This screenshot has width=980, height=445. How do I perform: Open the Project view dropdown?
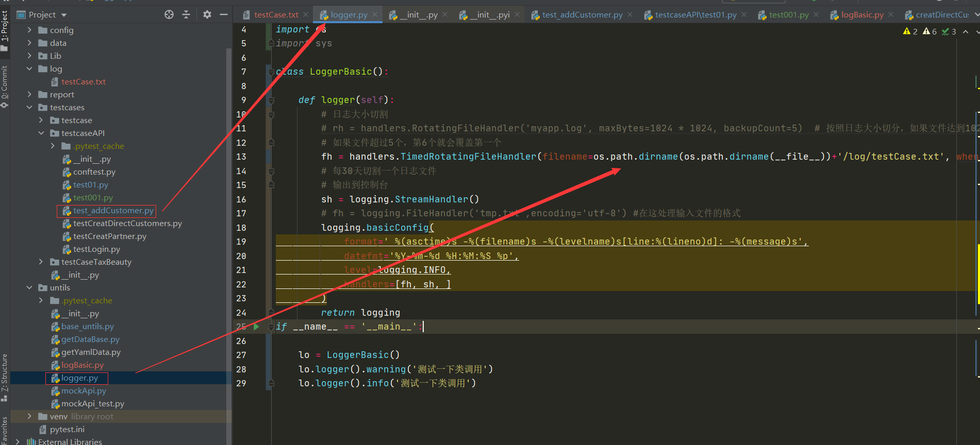click(x=64, y=15)
